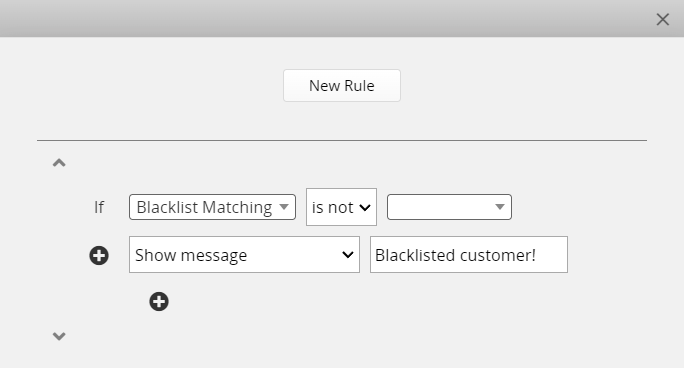Open the 'is not' operator dropdown
Image resolution: width=684 pixels, height=368 pixels.
(341, 207)
